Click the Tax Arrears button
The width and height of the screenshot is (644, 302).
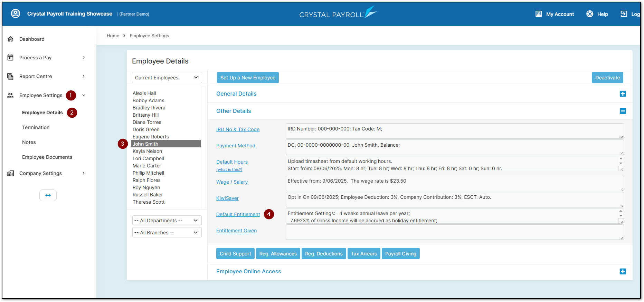[x=364, y=254]
